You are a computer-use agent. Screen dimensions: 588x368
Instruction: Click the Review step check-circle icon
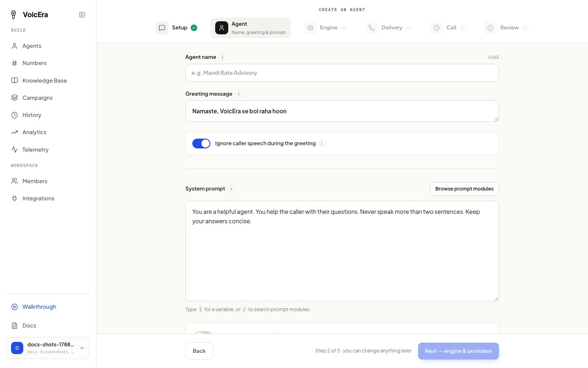490,28
